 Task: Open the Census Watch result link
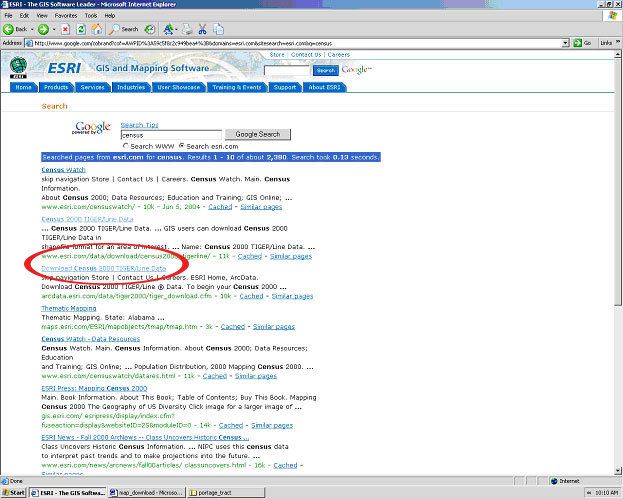(63, 170)
